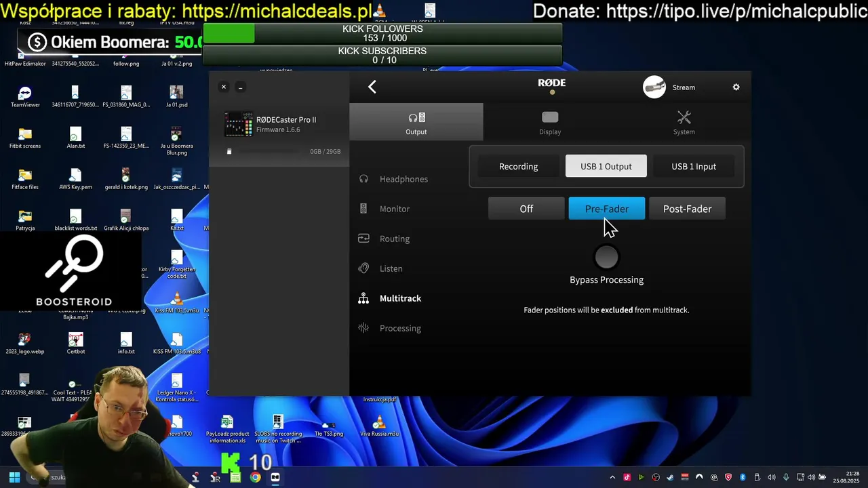Open Fitface files folder on desktop

[25, 179]
